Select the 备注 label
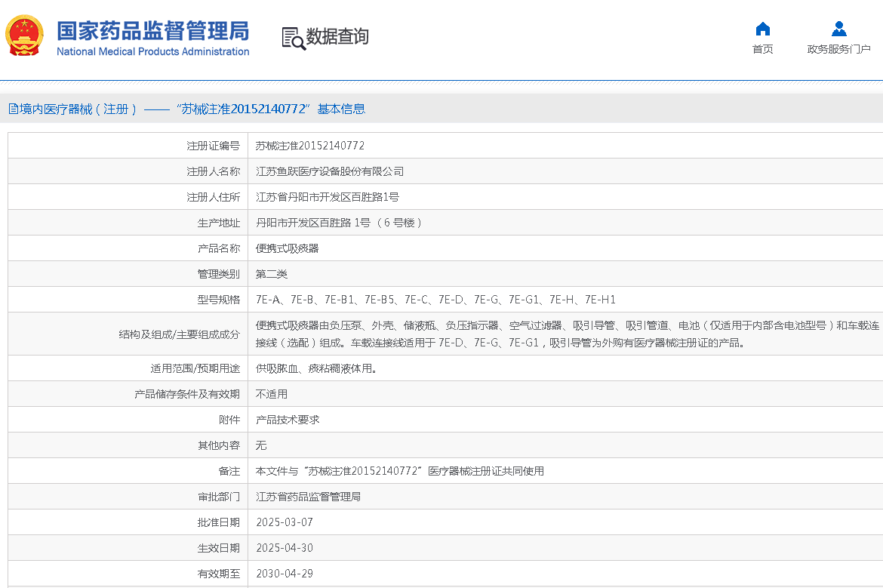This screenshot has height=588, width=883. (229, 471)
